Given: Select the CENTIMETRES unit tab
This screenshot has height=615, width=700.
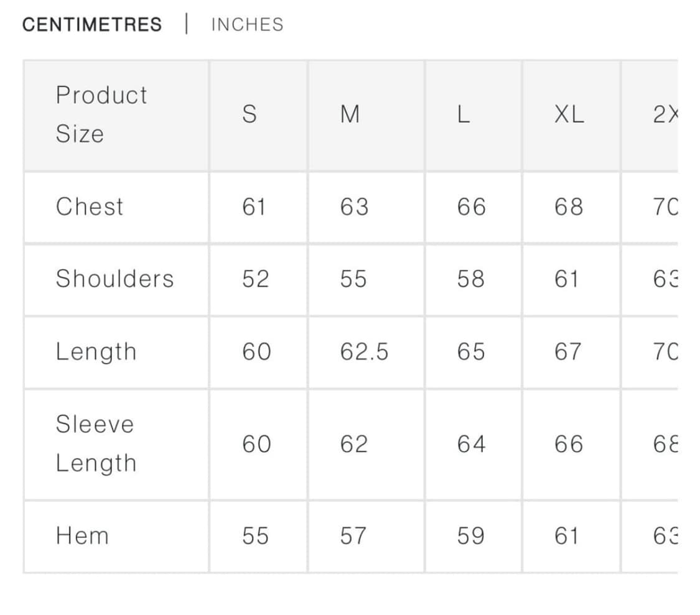Looking at the screenshot, I should [x=92, y=25].
